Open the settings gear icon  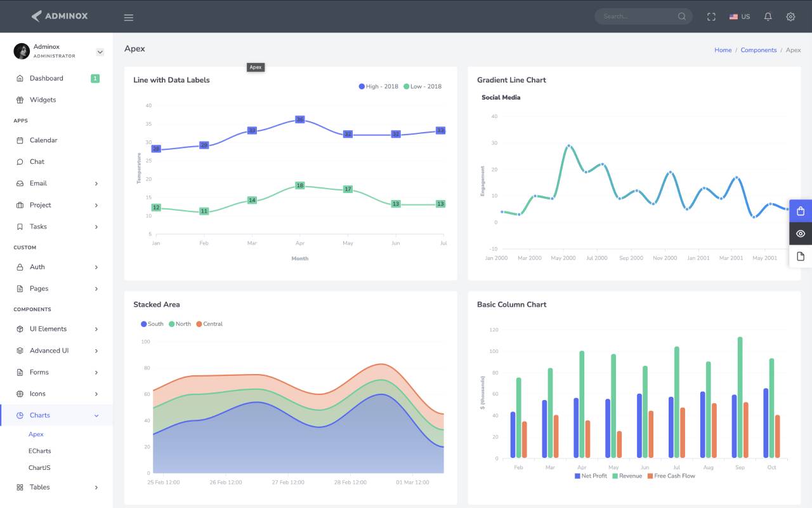790,17
